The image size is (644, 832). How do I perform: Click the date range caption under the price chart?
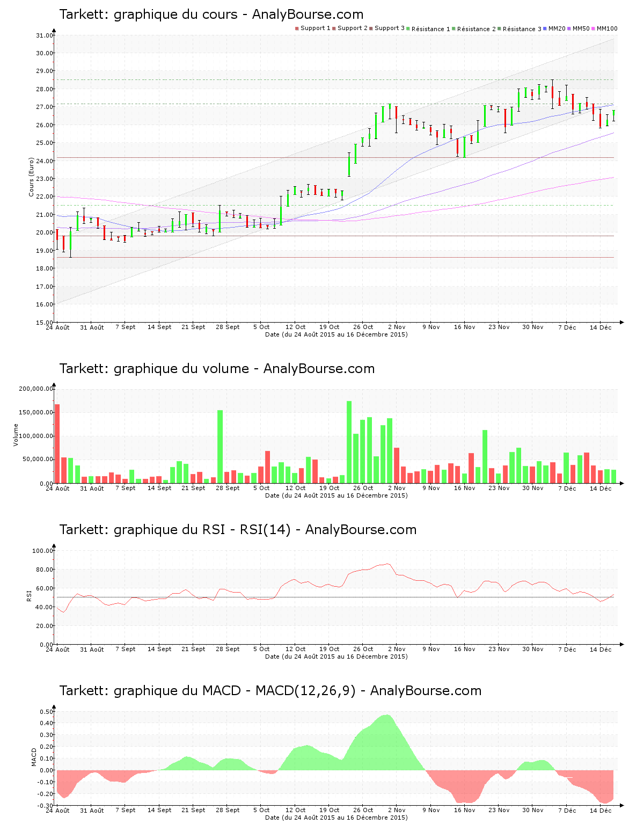tap(336, 334)
